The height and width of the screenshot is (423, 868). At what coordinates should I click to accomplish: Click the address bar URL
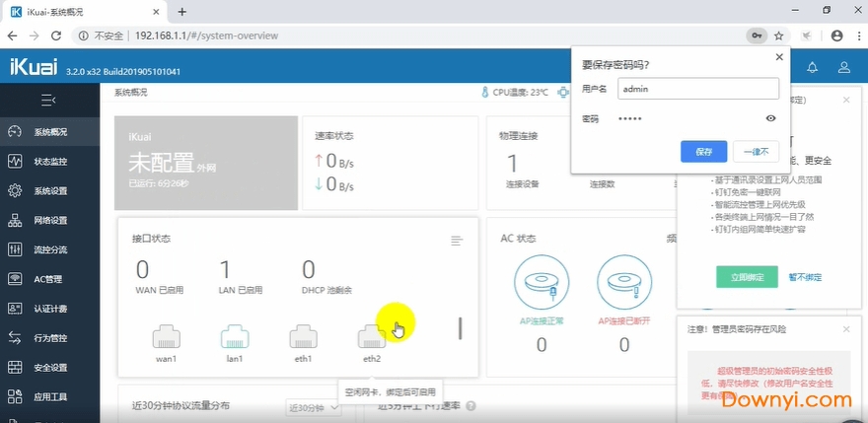206,35
